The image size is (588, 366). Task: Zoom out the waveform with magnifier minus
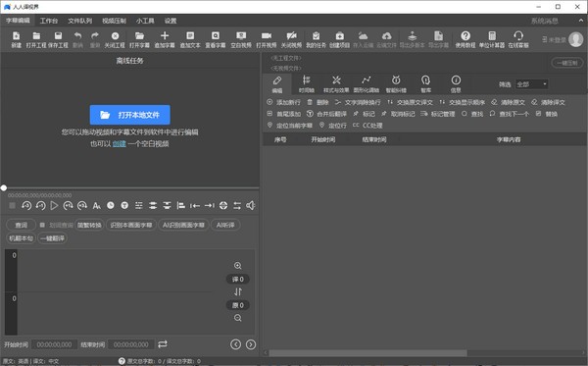click(x=238, y=318)
